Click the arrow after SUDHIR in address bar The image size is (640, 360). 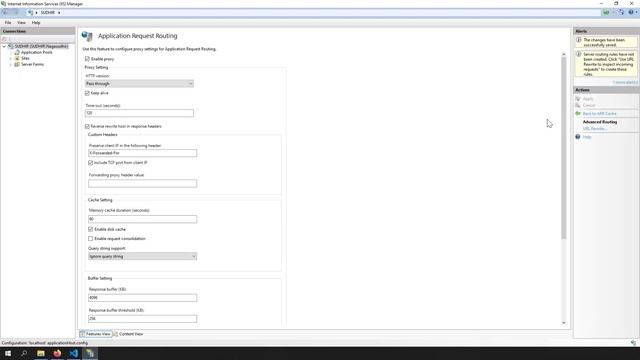(x=59, y=13)
